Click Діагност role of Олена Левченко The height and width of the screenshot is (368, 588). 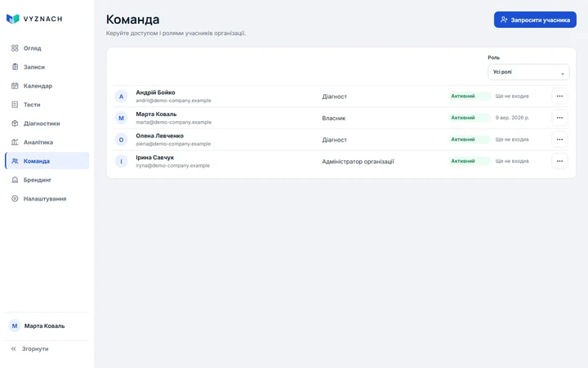tap(335, 140)
